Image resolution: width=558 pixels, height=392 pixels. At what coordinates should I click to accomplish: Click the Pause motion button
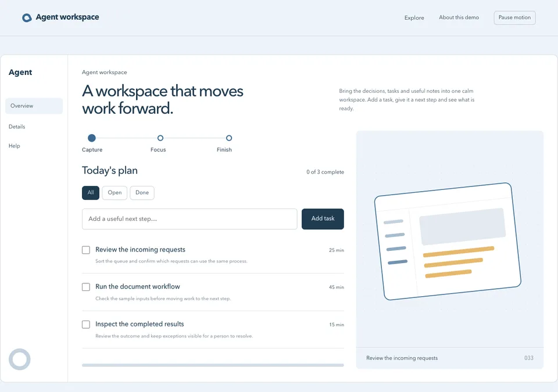(514, 17)
